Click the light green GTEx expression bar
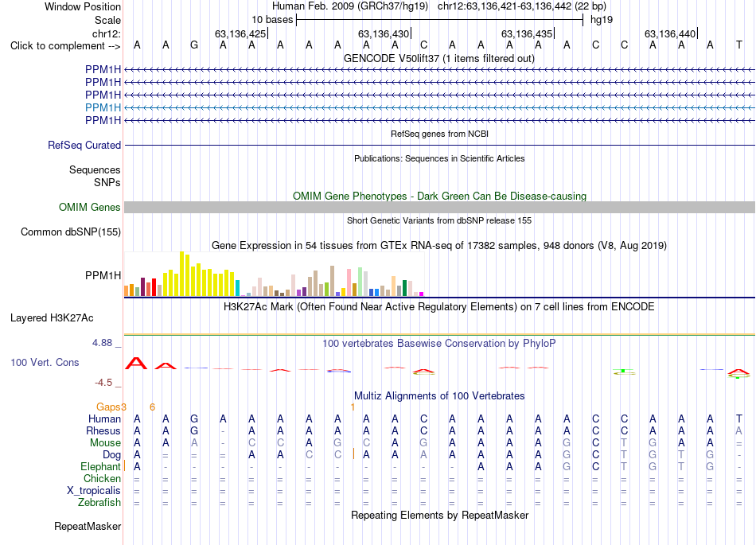This screenshot has width=756, height=545. pos(360,282)
